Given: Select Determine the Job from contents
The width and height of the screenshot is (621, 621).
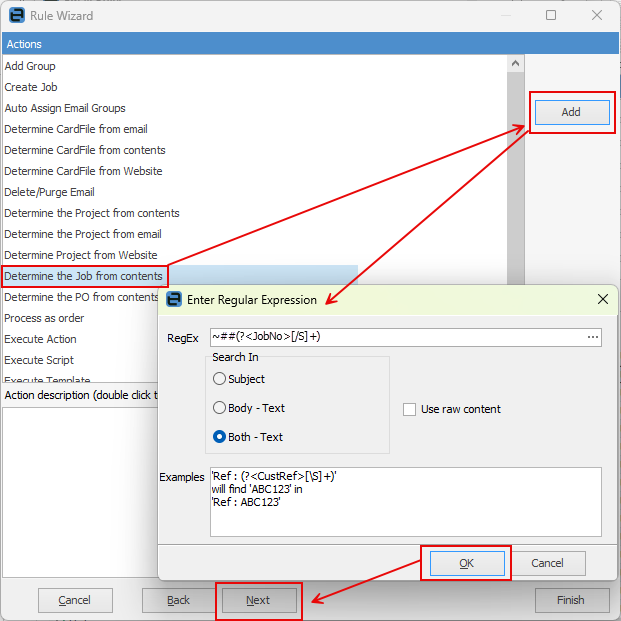Looking at the screenshot, I should pyautogui.click(x=84, y=276).
